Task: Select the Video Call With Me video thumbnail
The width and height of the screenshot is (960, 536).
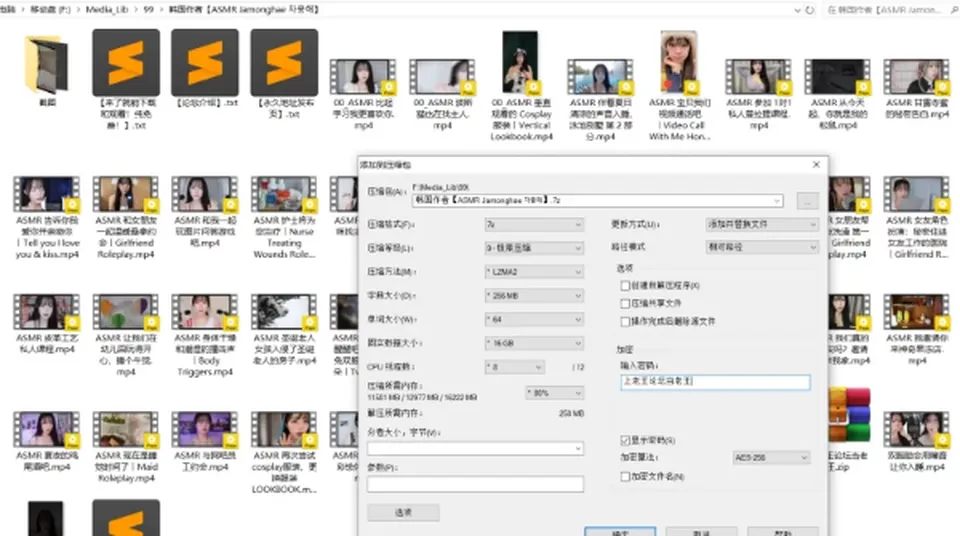Action: (679, 62)
